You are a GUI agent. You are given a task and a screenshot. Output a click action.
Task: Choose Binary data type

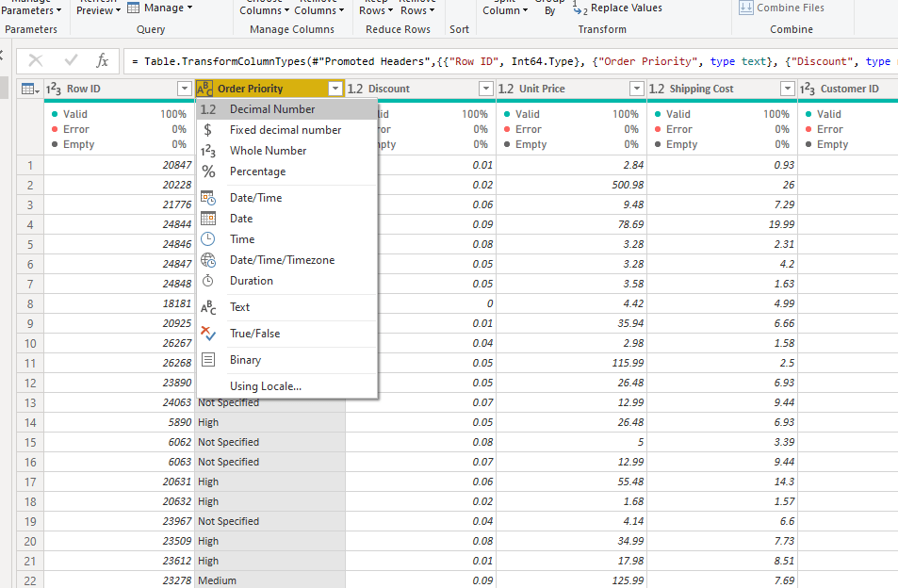point(286,360)
